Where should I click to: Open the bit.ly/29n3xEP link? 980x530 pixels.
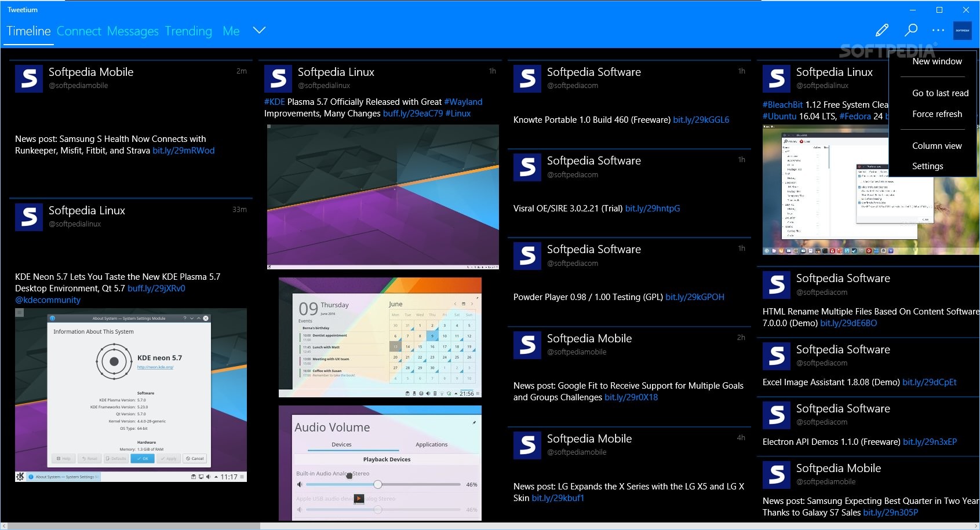pos(930,442)
